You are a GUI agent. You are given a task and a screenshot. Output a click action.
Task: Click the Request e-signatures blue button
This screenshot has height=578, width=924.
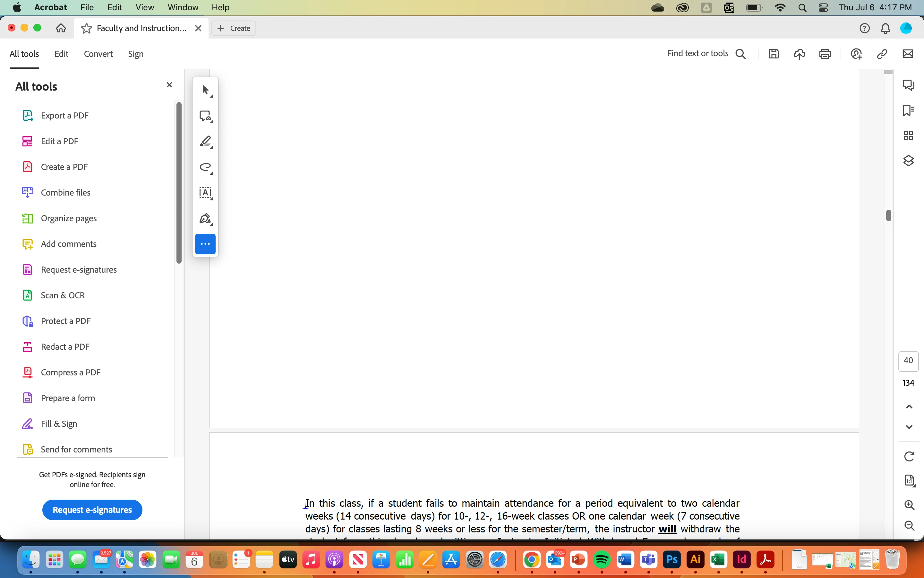(92, 510)
